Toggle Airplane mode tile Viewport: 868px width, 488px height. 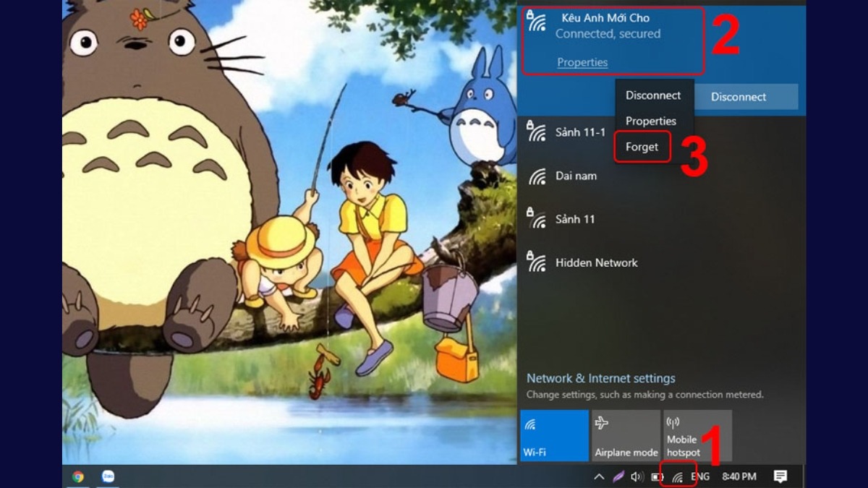point(626,435)
